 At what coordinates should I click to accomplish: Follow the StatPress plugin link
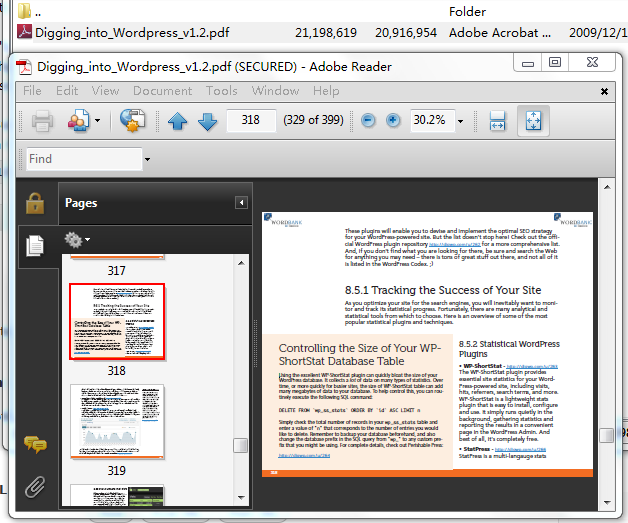point(520,450)
